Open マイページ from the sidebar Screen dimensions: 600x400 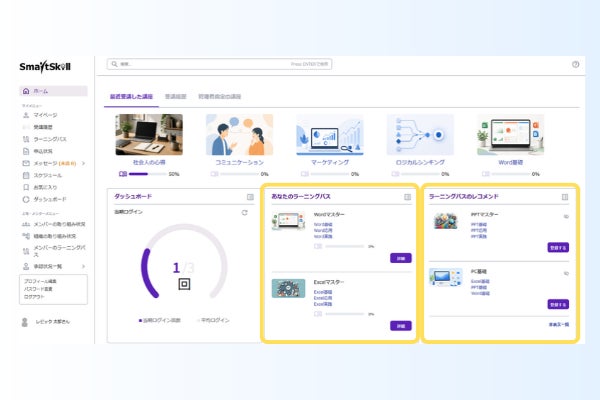click(x=45, y=115)
